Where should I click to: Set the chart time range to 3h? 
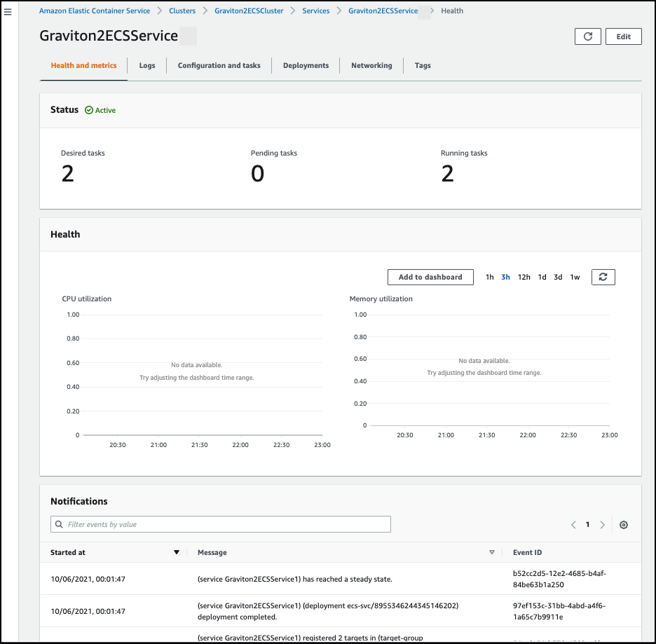point(505,277)
